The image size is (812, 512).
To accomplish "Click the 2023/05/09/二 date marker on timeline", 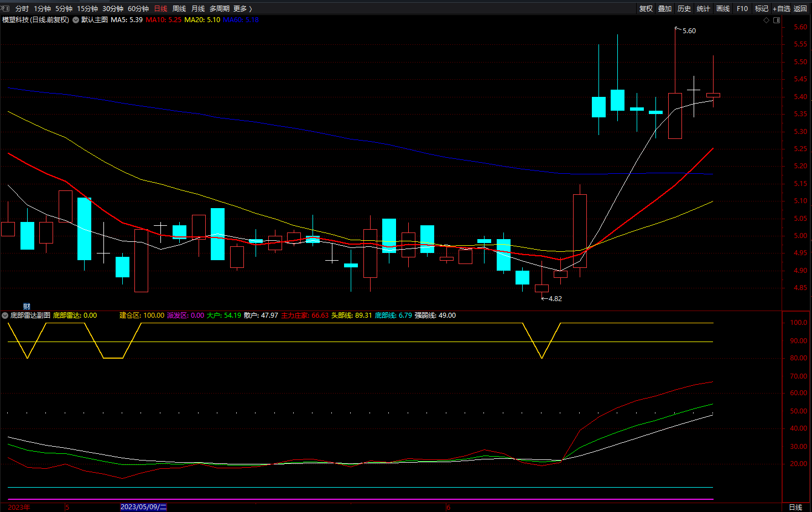I will [143, 507].
